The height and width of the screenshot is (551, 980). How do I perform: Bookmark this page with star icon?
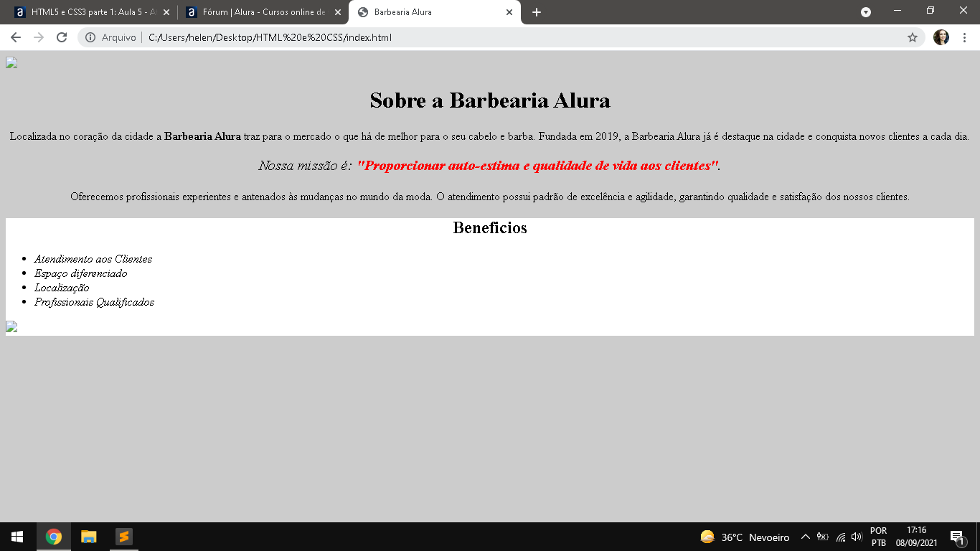tap(913, 37)
